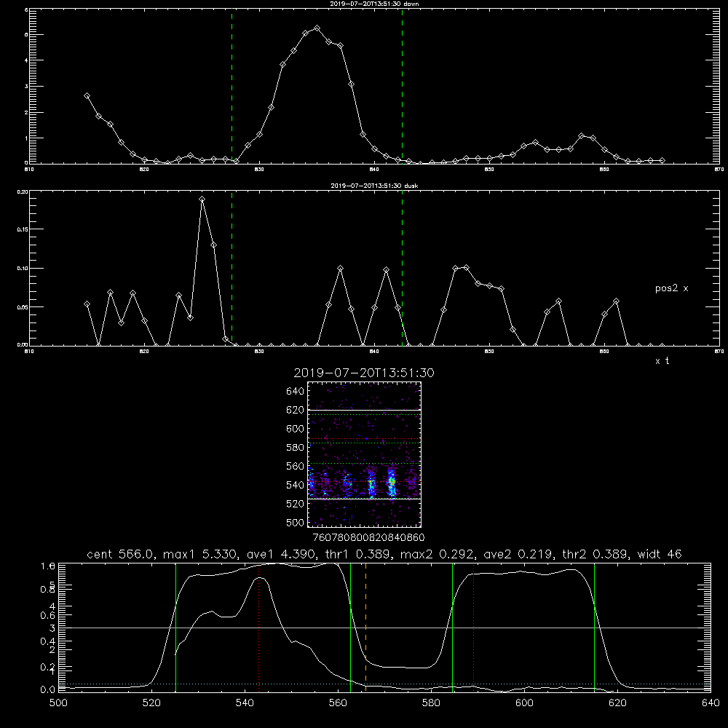Viewport: 728px width, 728px height.
Task: Click the timestamp title above the spectrogram image
Action: (364, 373)
